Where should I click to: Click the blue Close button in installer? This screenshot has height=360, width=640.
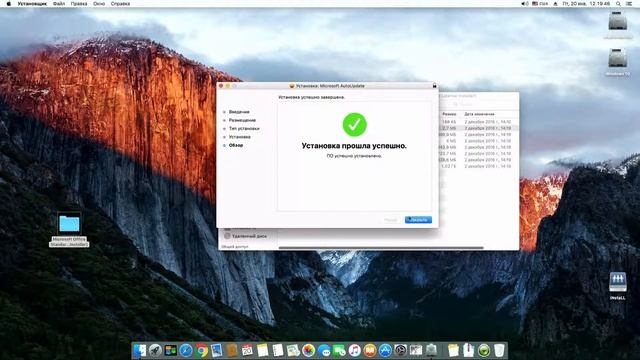[x=418, y=220]
